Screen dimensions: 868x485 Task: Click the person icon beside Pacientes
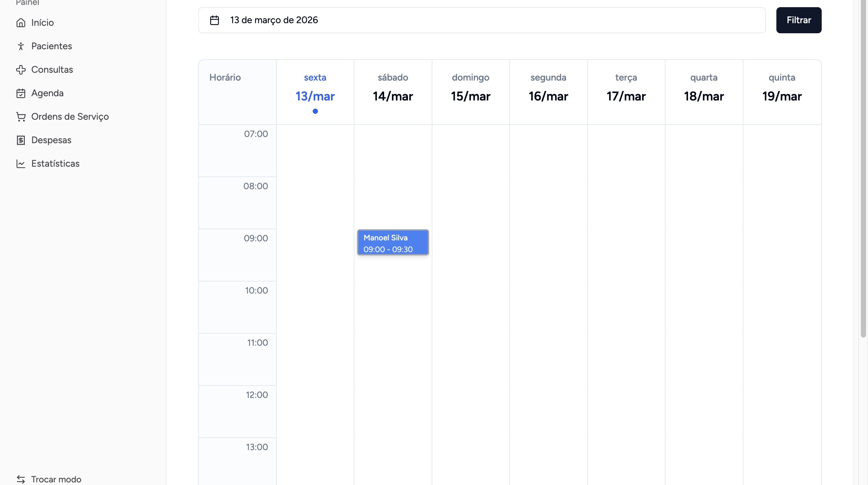click(x=21, y=46)
